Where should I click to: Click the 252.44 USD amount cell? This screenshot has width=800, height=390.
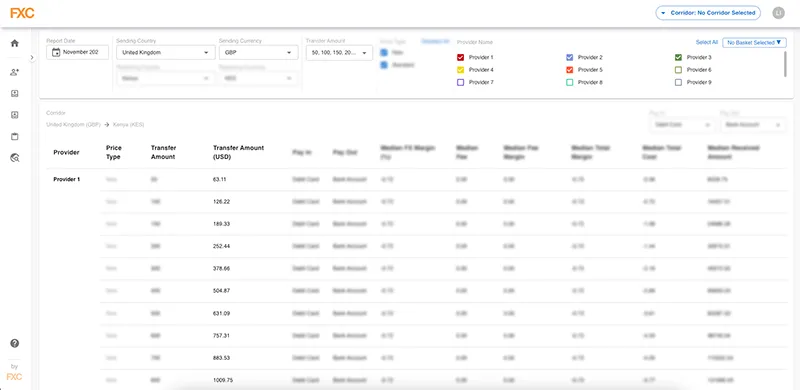click(x=221, y=246)
